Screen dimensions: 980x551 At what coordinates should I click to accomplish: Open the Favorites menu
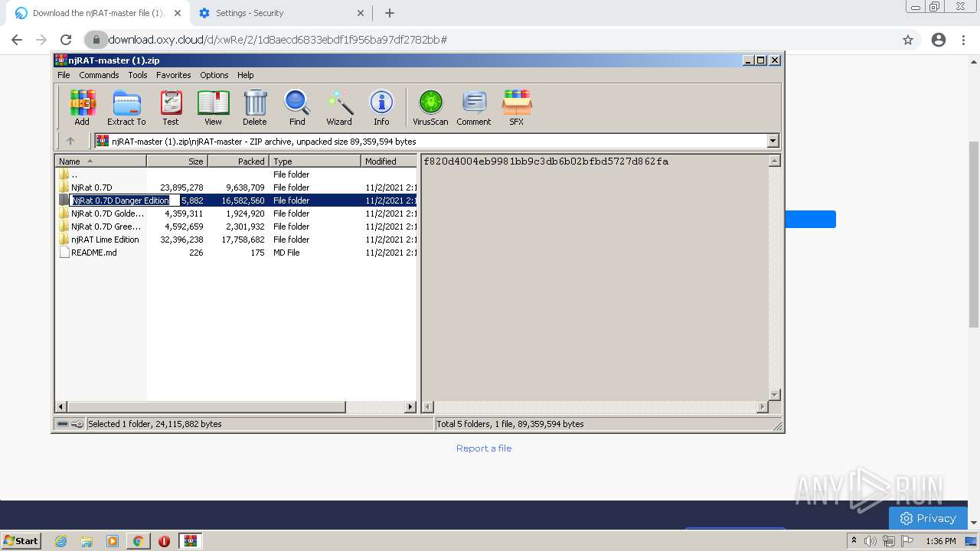pos(174,75)
